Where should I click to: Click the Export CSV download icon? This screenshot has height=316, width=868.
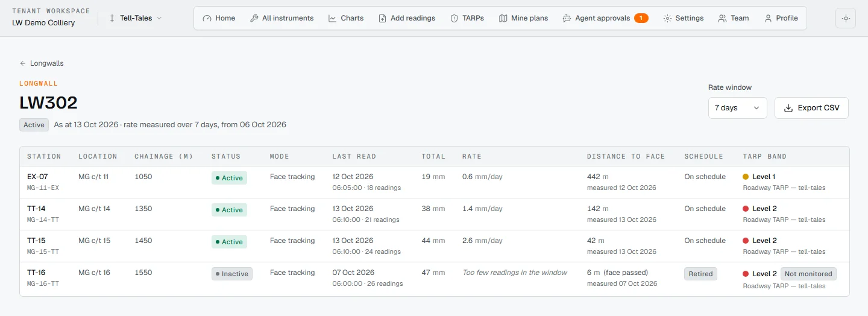[x=788, y=108]
